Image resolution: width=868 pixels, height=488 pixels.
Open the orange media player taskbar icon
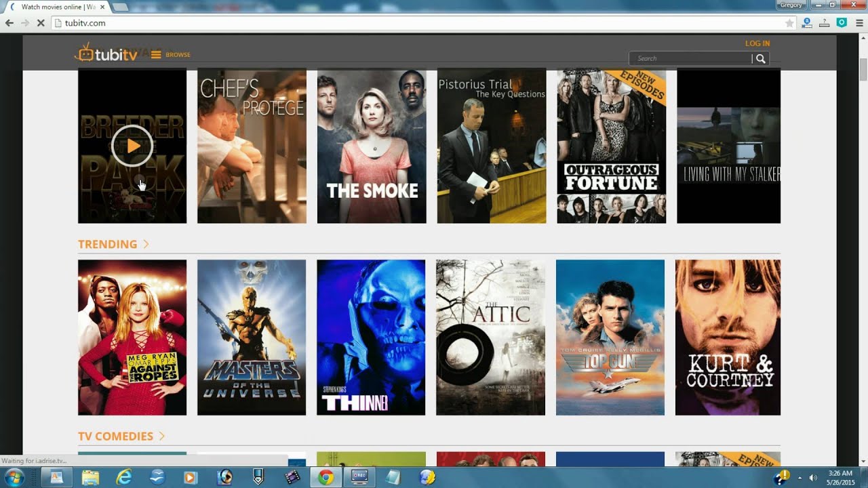coord(191,477)
